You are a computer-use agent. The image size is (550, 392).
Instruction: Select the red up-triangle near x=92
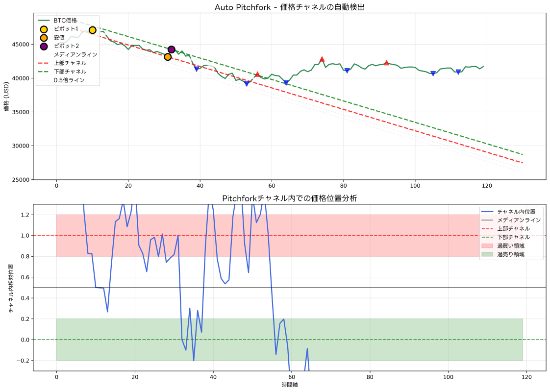click(x=387, y=63)
